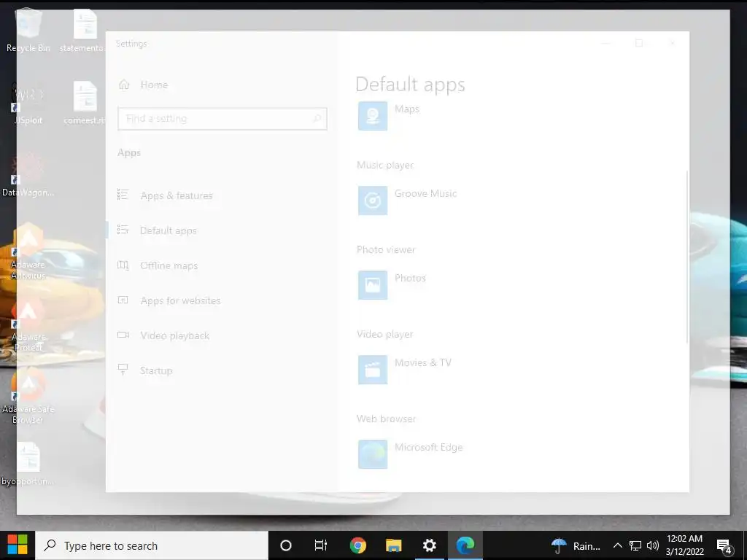Select the DataWagon desktop shortcut
Screen dimensions: 747x560
click(28, 175)
